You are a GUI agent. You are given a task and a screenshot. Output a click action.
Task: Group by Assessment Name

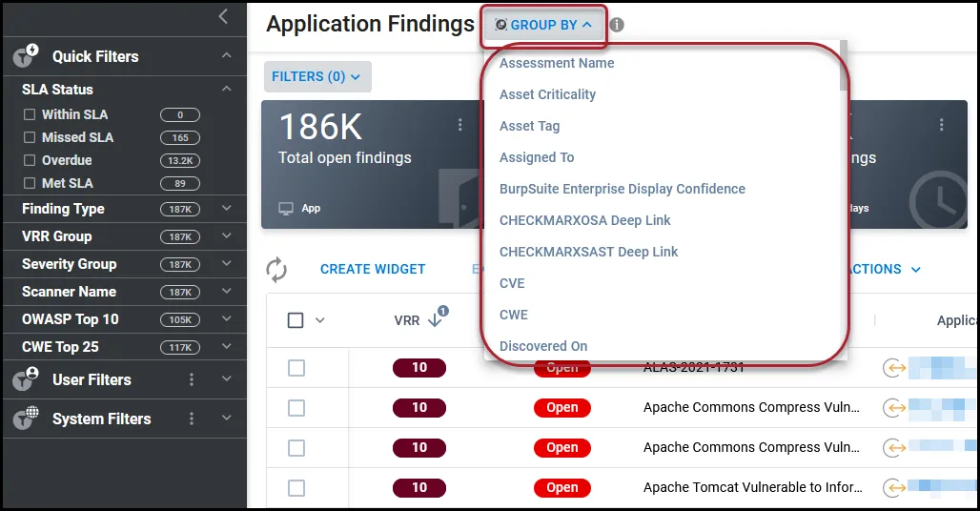557,63
